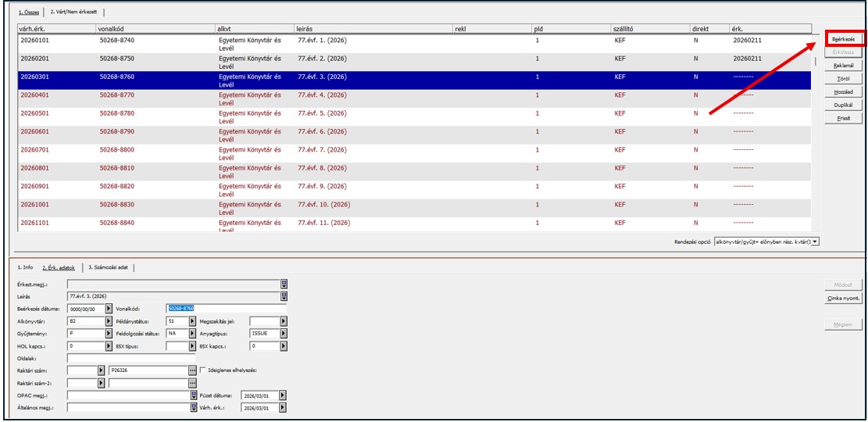Click the Reklamál button
868x422 pixels.
click(843, 66)
